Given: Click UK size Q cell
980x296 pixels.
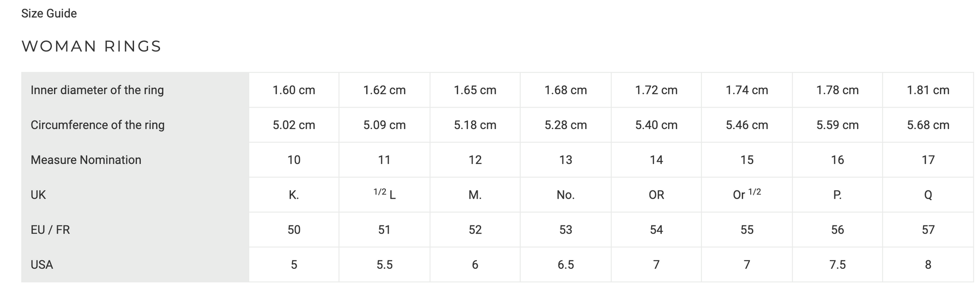Looking at the screenshot, I should [928, 195].
